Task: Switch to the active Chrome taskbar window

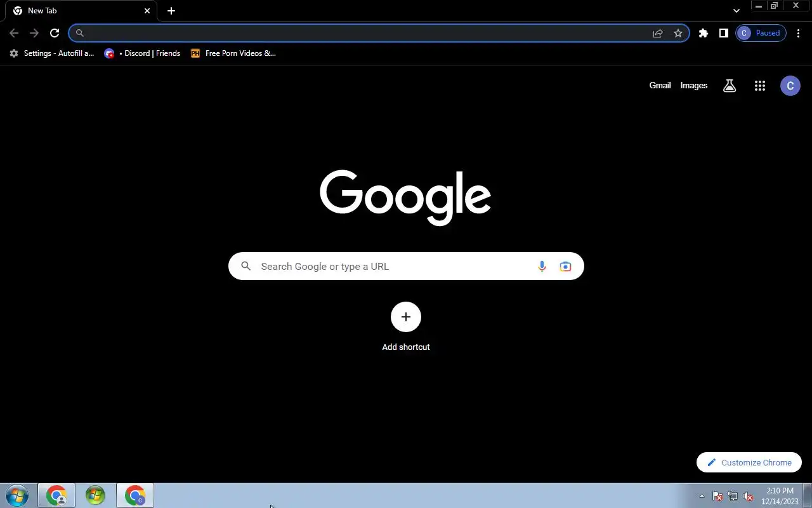Action: (135, 495)
